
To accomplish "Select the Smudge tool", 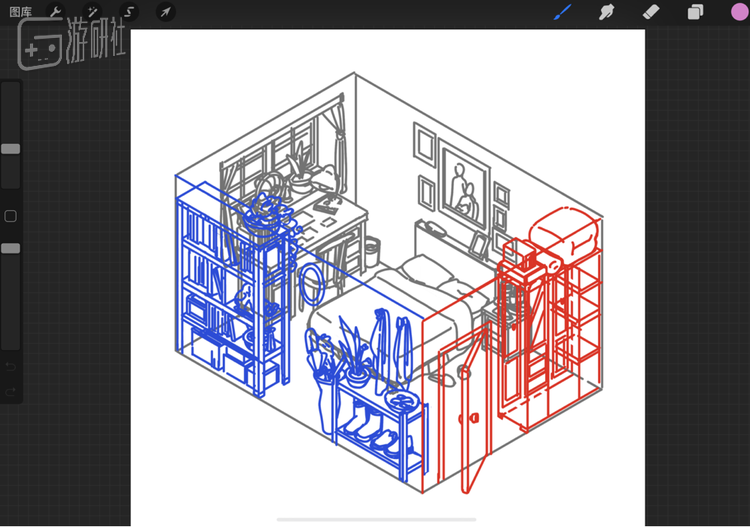I will [606, 12].
